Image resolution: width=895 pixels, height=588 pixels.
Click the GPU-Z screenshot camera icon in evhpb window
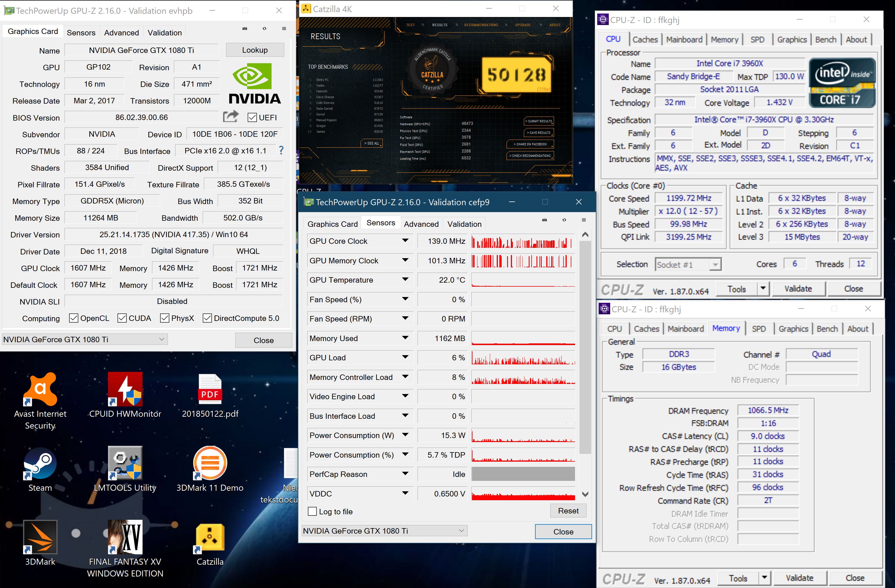coord(245,28)
